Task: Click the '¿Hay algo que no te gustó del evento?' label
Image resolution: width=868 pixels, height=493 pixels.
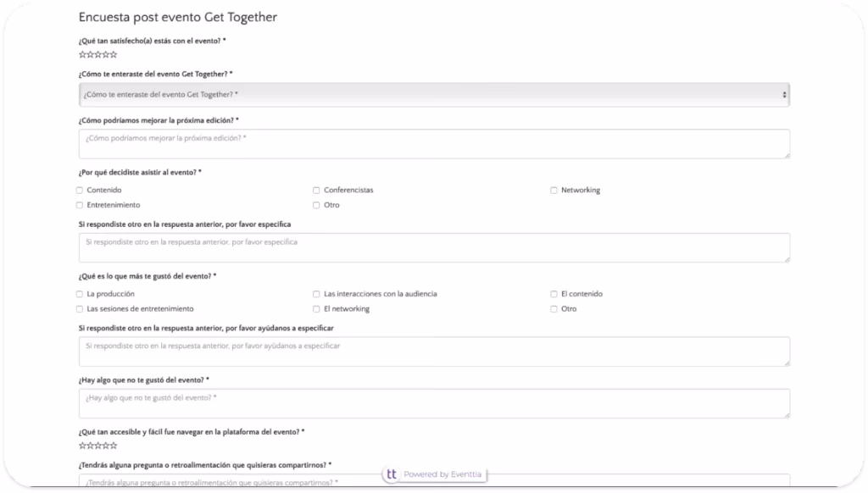Action: click(x=144, y=380)
